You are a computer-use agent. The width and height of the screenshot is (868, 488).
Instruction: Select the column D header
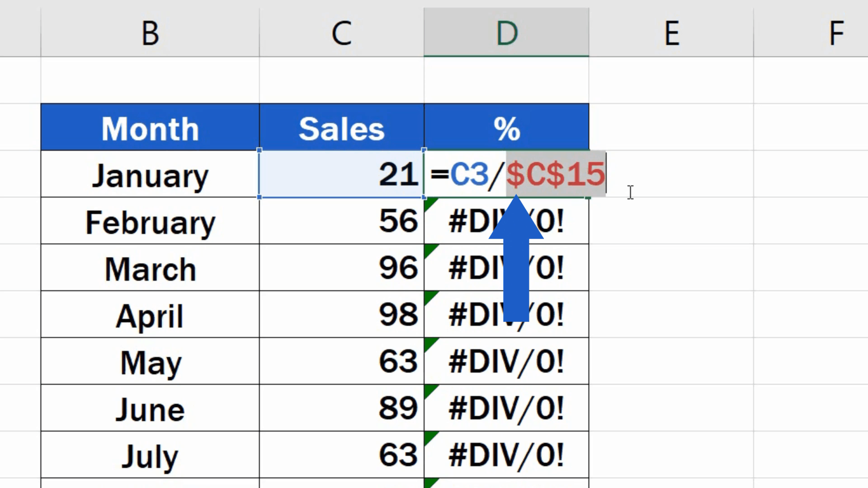click(506, 32)
